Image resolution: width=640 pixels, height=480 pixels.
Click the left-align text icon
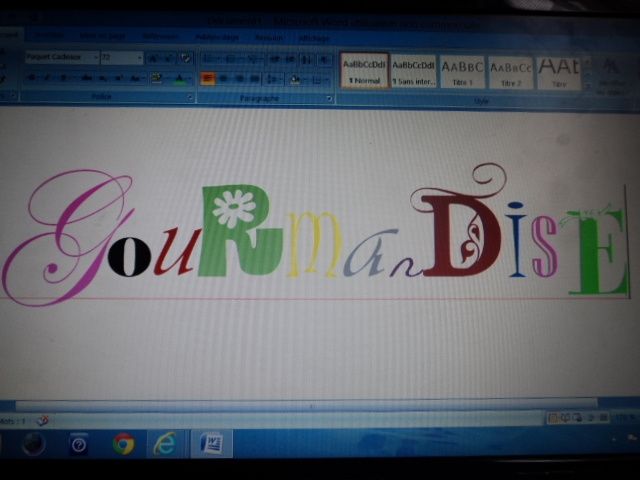208,79
